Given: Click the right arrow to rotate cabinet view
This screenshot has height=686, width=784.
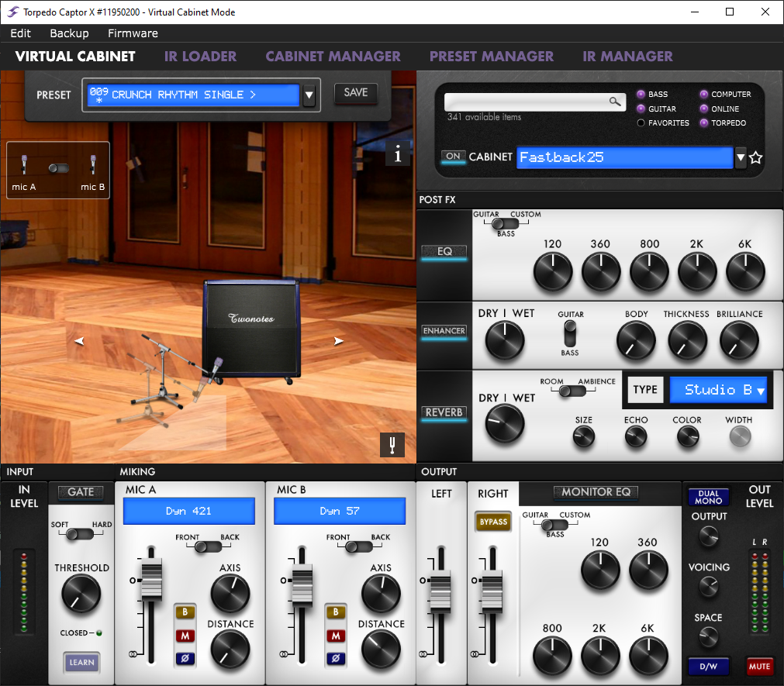Looking at the screenshot, I should (x=339, y=341).
